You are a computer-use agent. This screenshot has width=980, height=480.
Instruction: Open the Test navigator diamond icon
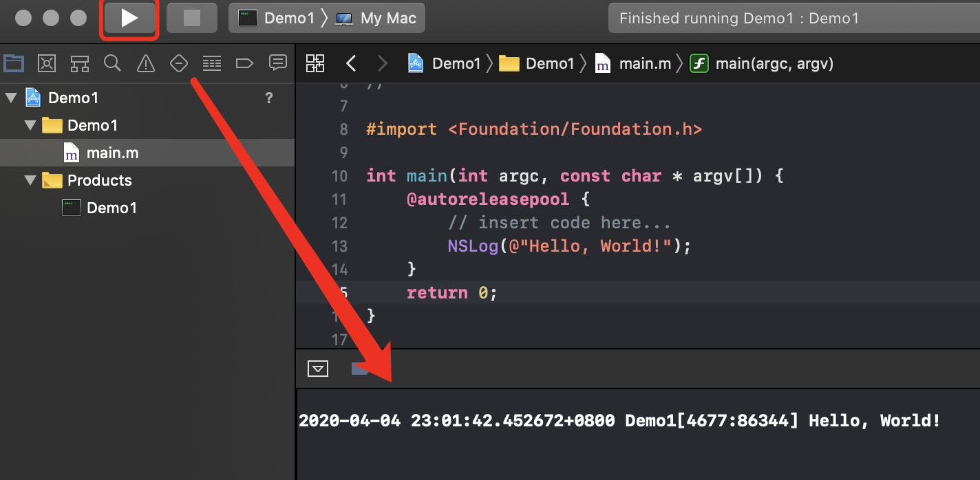(179, 63)
